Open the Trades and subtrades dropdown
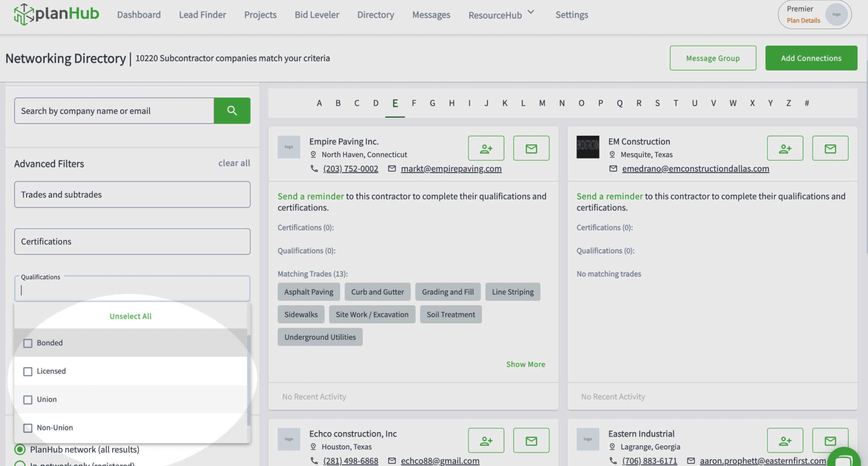Screen dimensions: 868x466 click(x=132, y=194)
